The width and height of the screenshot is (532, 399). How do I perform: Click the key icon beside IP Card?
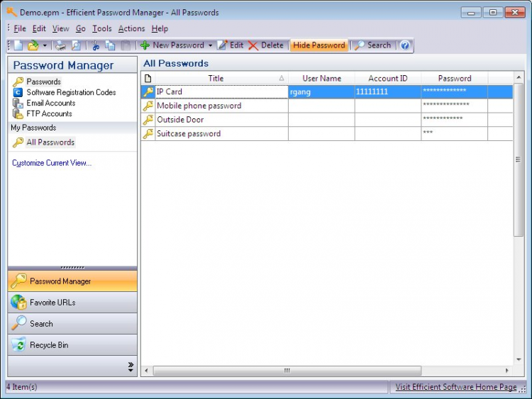tap(148, 92)
